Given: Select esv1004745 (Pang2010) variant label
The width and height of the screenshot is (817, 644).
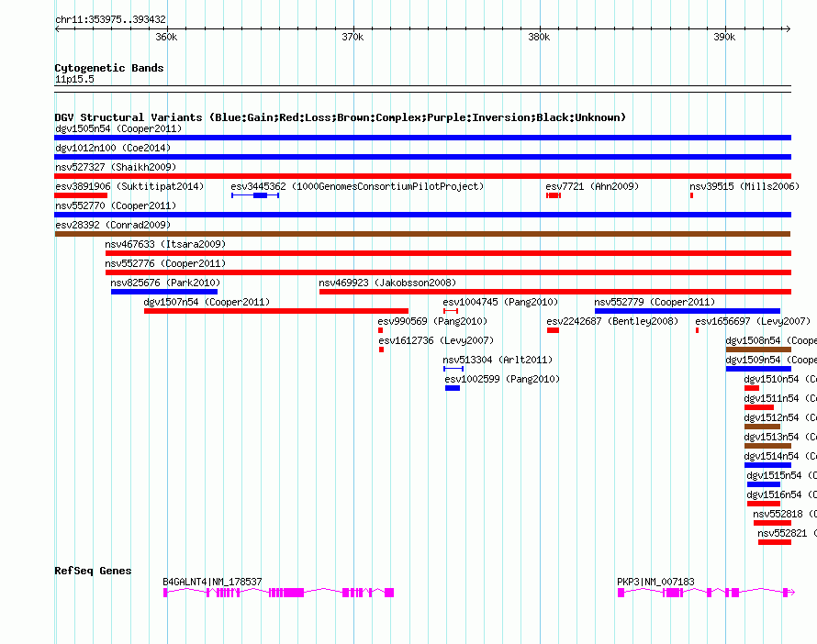Looking at the screenshot, I should point(500,302).
